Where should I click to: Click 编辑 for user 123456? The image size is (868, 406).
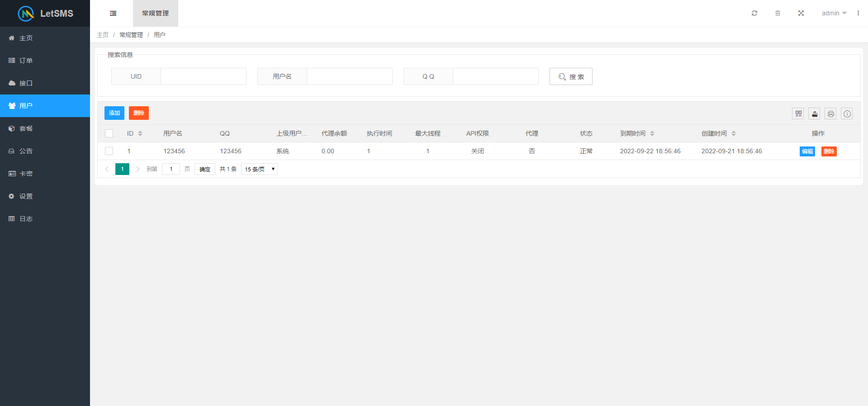pos(807,151)
